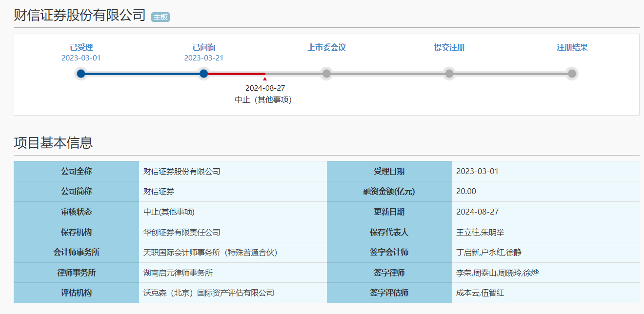Open the 注册结果 stage label
The width and height of the screenshot is (644, 314).
(x=572, y=47)
